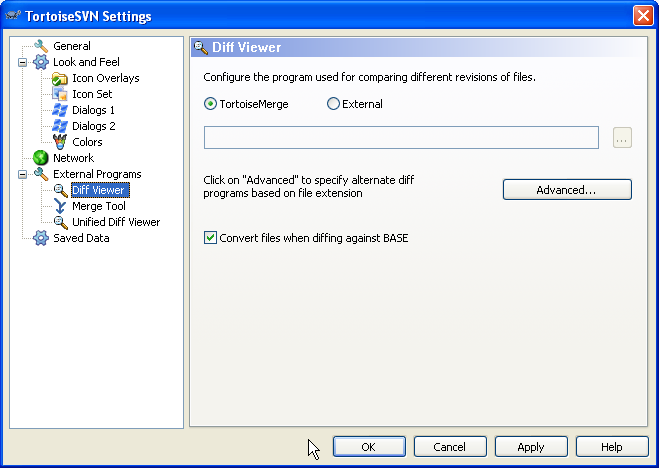Image resolution: width=659 pixels, height=468 pixels.
Task: Select Diff Viewer in the tree
Action: [x=100, y=190]
